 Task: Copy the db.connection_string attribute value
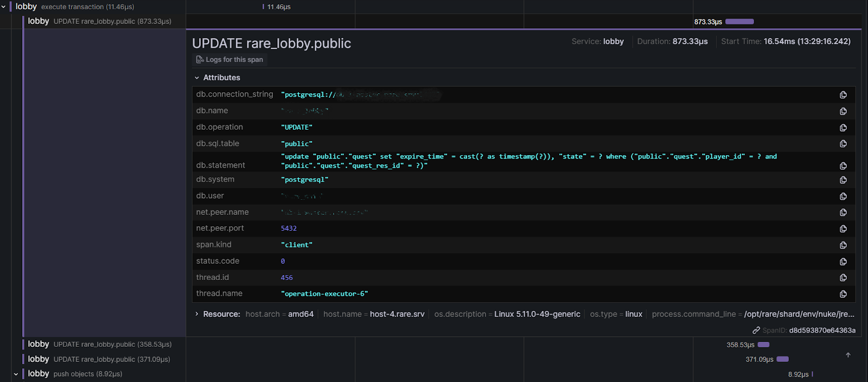click(x=843, y=95)
